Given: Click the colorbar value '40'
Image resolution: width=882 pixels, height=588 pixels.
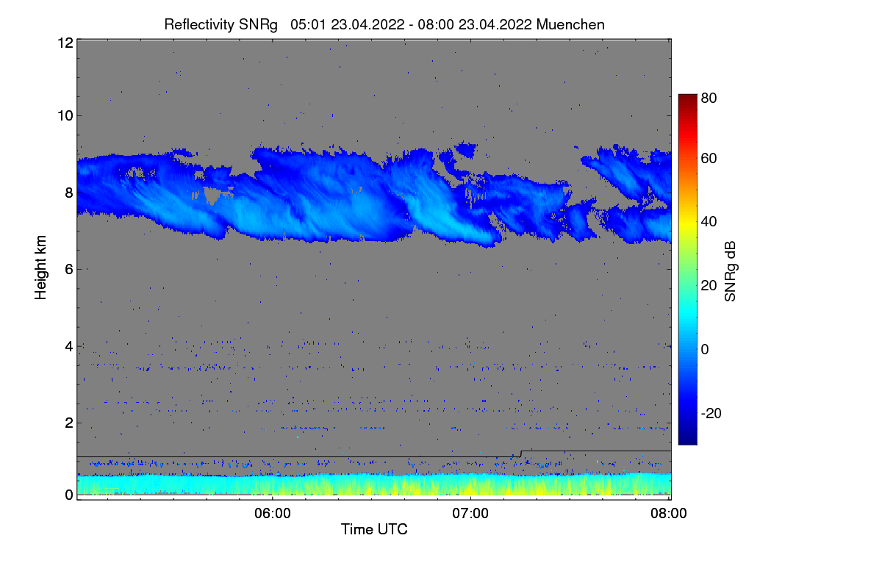Looking at the screenshot, I should (x=709, y=221).
